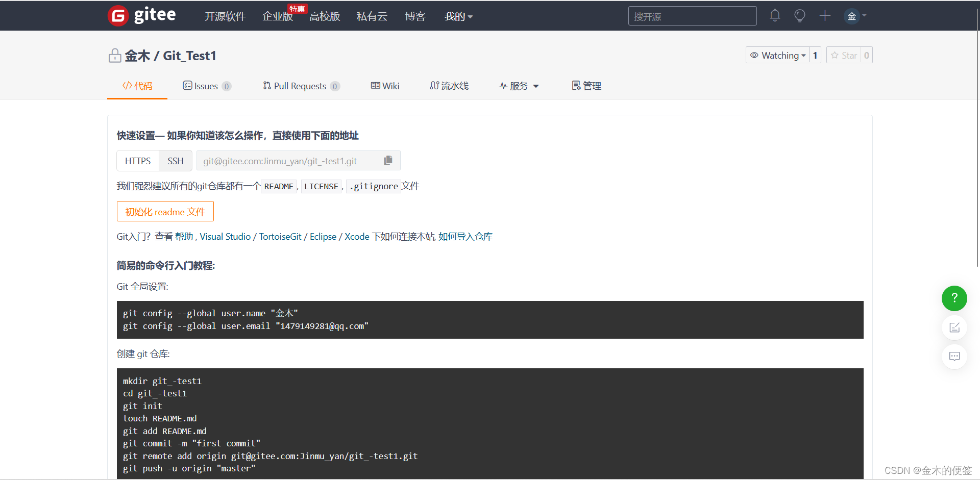
Task: Expand the 我的 dropdown menu
Action: tap(458, 16)
